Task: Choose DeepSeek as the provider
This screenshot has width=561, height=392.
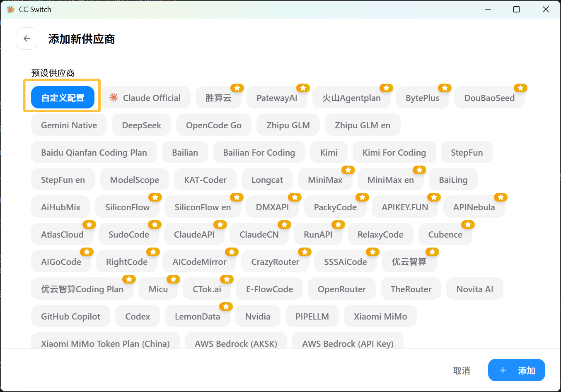Action: [x=141, y=125]
